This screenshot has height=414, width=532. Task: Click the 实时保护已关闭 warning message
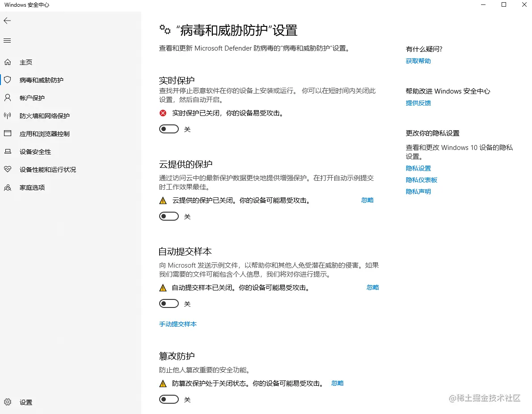(x=228, y=113)
